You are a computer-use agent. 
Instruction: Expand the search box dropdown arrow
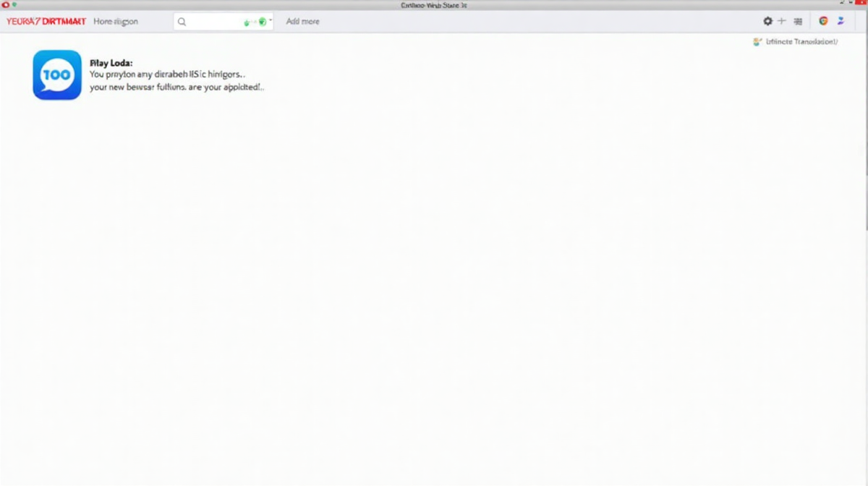tap(271, 21)
